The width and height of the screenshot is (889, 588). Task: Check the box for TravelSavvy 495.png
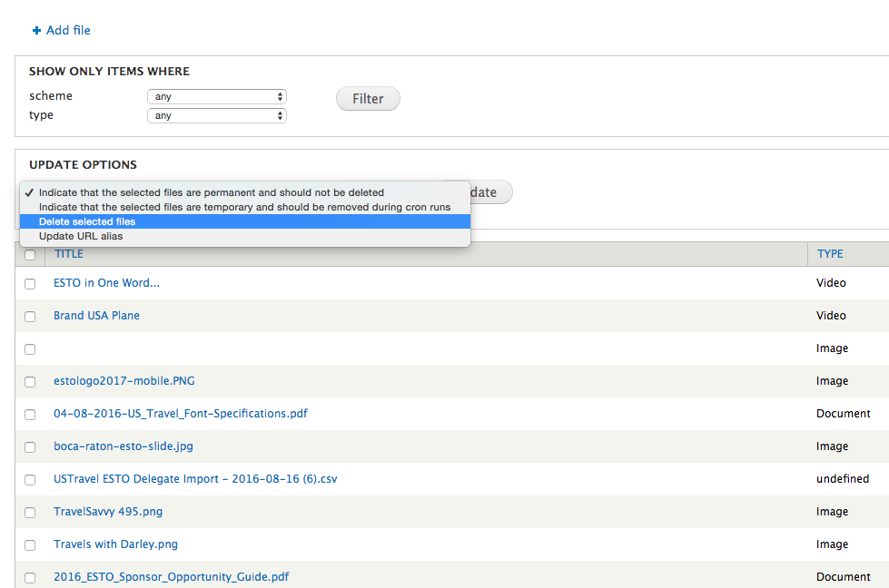click(x=30, y=513)
